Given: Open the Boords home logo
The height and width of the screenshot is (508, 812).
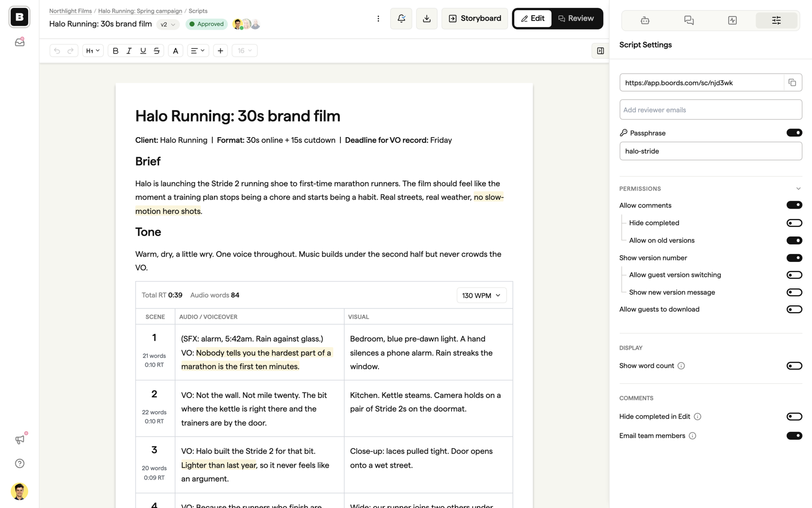Looking at the screenshot, I should [20, 17].
